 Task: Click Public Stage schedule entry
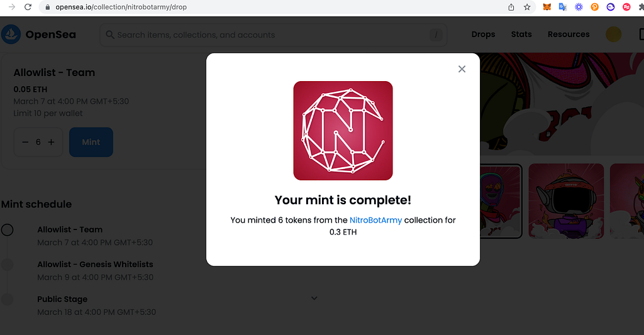coord(62,299)
